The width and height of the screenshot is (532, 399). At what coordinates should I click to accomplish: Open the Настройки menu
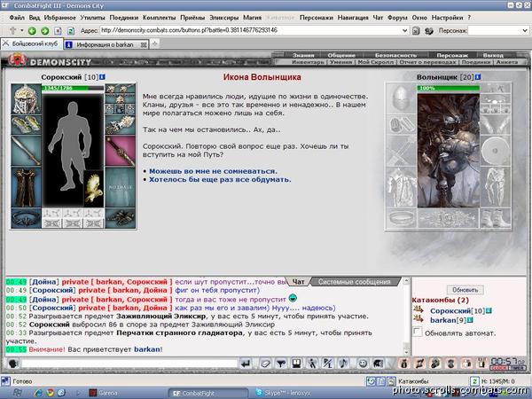pyautogui.click(x=447, y=18)
